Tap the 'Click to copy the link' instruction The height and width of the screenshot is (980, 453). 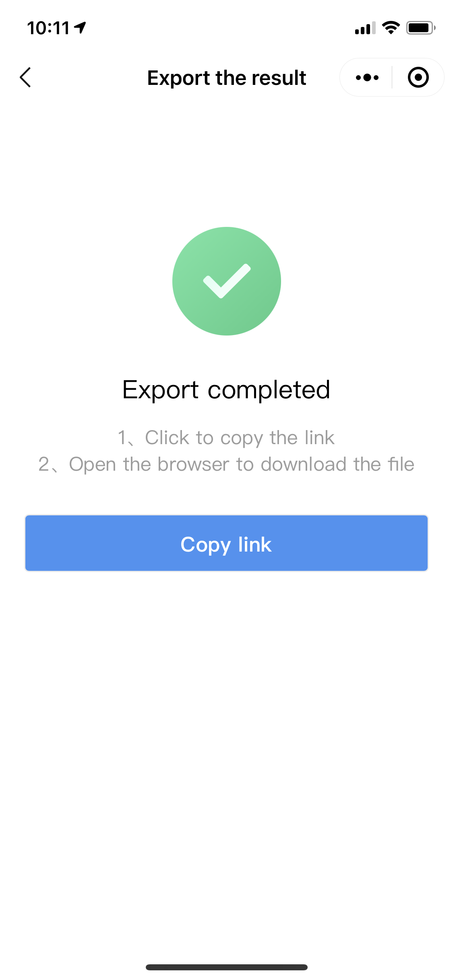240,438
